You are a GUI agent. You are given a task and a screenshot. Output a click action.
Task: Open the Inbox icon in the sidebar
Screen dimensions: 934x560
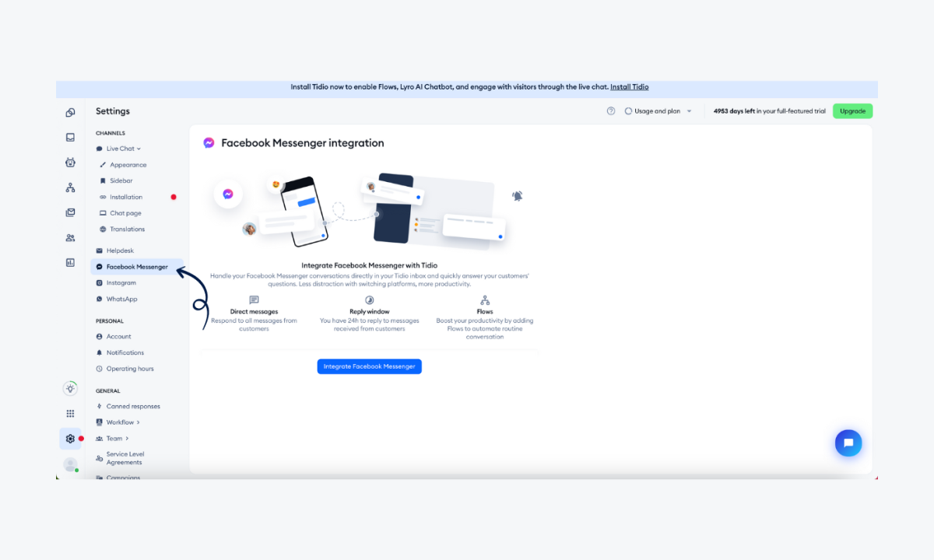click(x=70, y=137)
